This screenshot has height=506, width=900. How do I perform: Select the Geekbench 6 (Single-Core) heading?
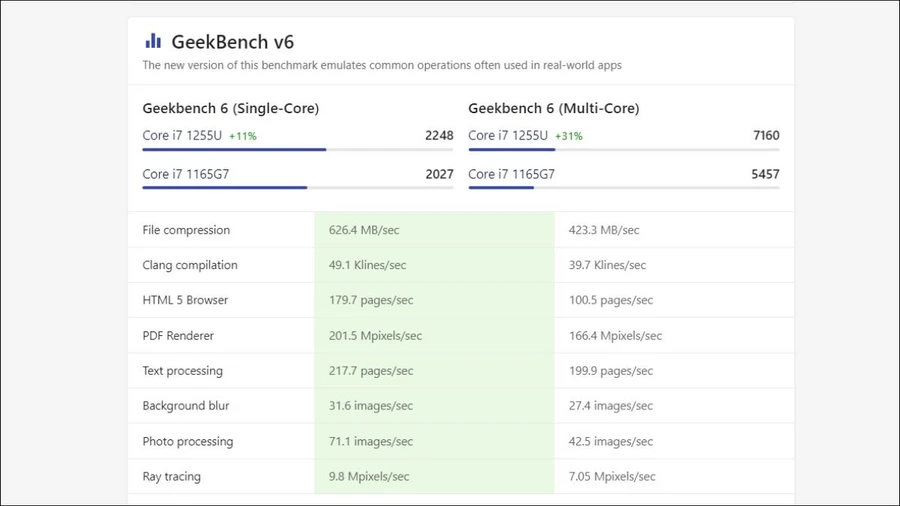click(231, 108)
